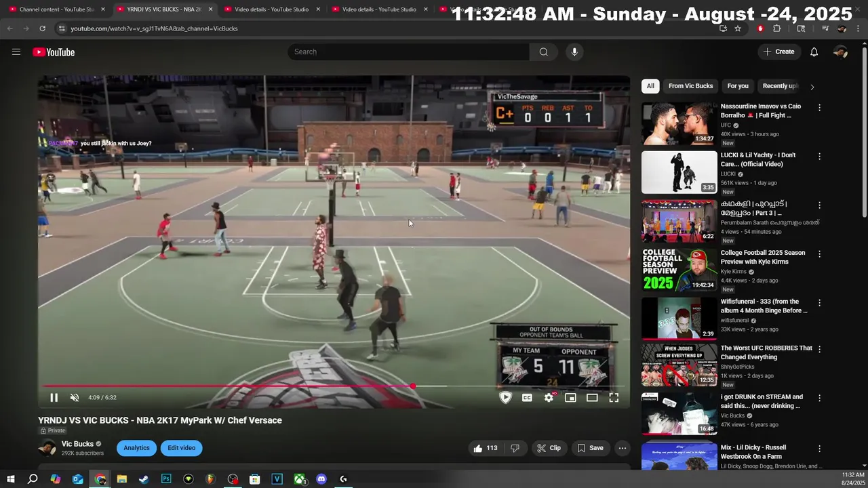Open options for Lil Dicky Russell Westbrook video
The height and width of the screenshot is (488, 868).
[x=819, y=449]
